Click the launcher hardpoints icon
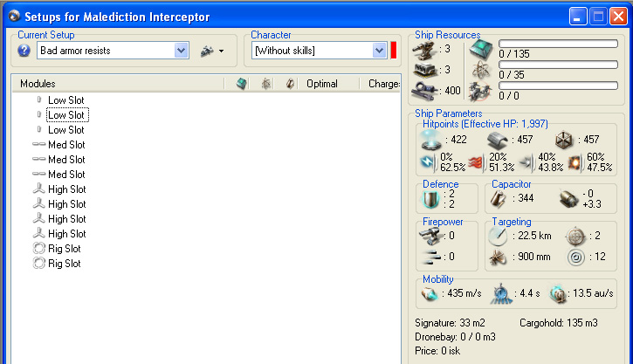 [x=425, y=70]
